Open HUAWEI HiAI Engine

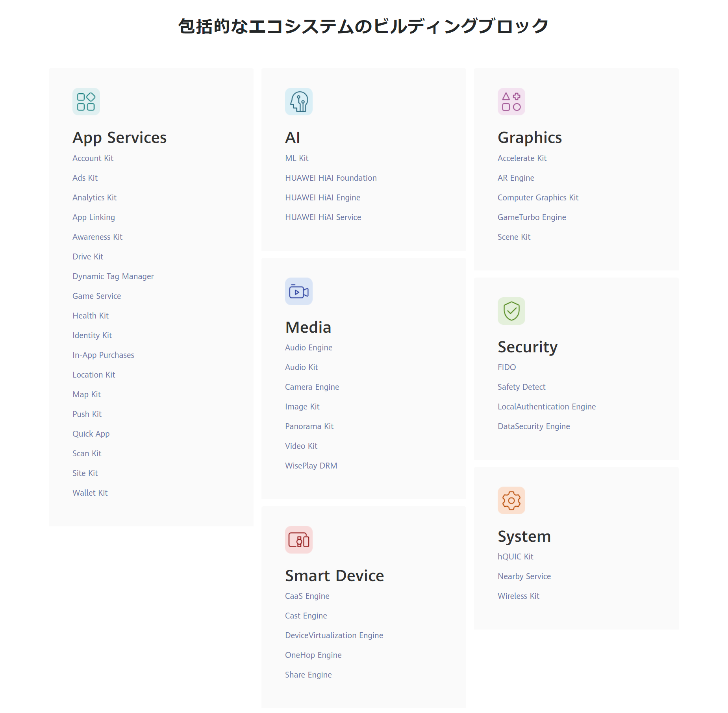[x=323, y=198]
